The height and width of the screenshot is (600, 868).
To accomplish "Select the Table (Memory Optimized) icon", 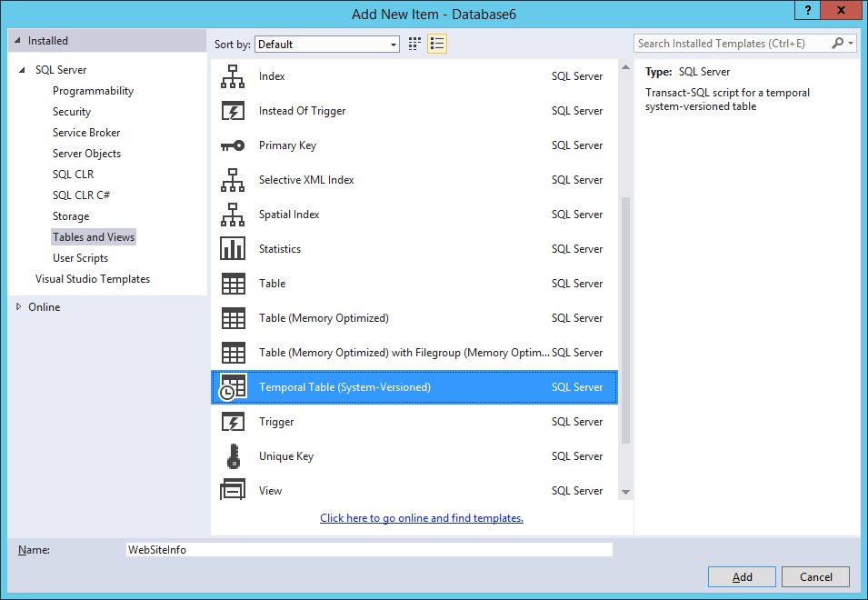I will click(x=233, y=318).
